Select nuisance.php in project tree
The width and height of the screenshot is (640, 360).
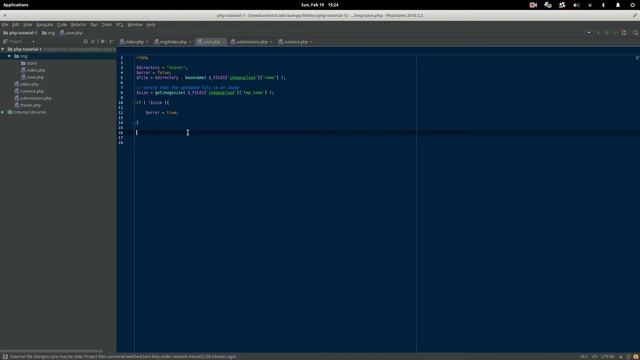pos(29,91)
